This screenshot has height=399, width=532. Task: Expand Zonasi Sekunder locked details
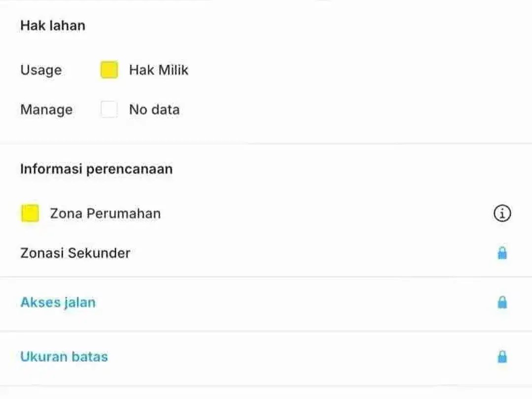coord(502,253)
